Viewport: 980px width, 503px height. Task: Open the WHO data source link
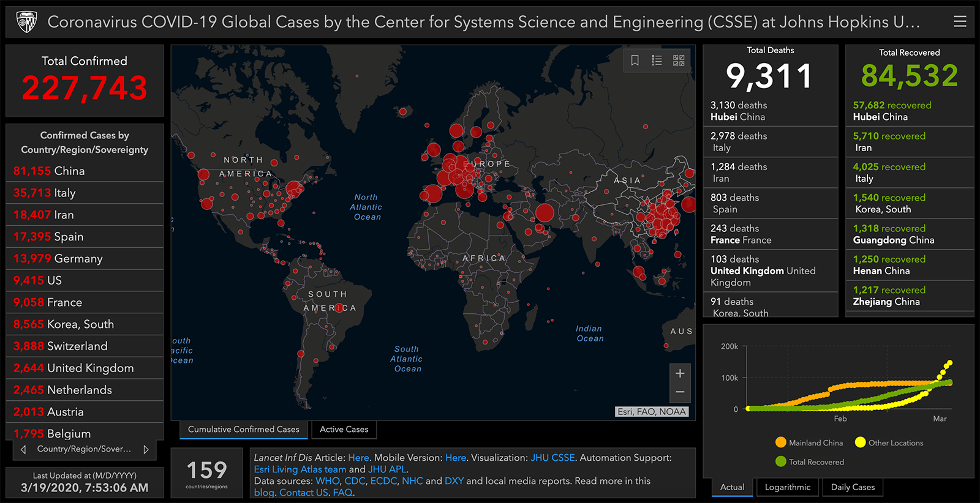coord(327,481)
